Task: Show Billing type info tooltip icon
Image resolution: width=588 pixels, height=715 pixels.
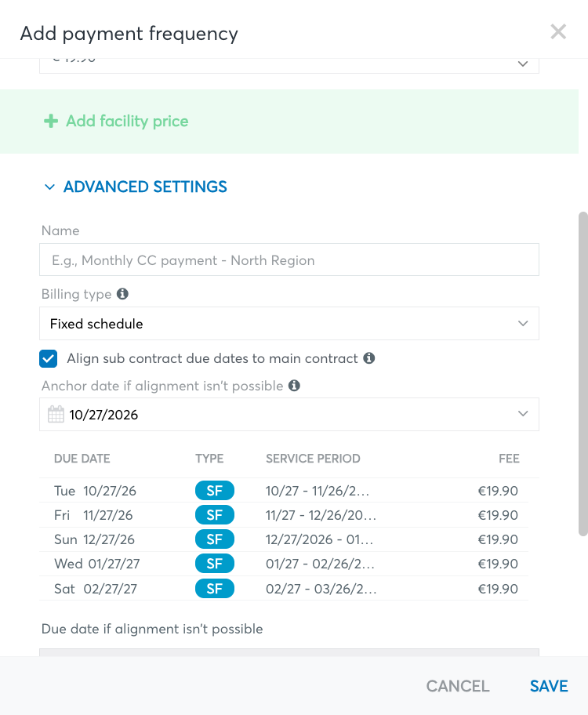Action: tap(122, 294)
